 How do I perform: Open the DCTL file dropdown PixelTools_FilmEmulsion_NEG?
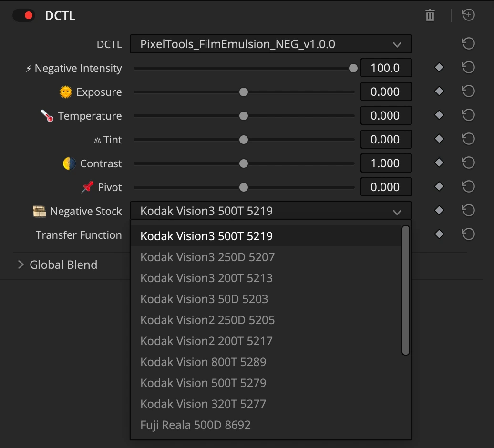[271, 44]
